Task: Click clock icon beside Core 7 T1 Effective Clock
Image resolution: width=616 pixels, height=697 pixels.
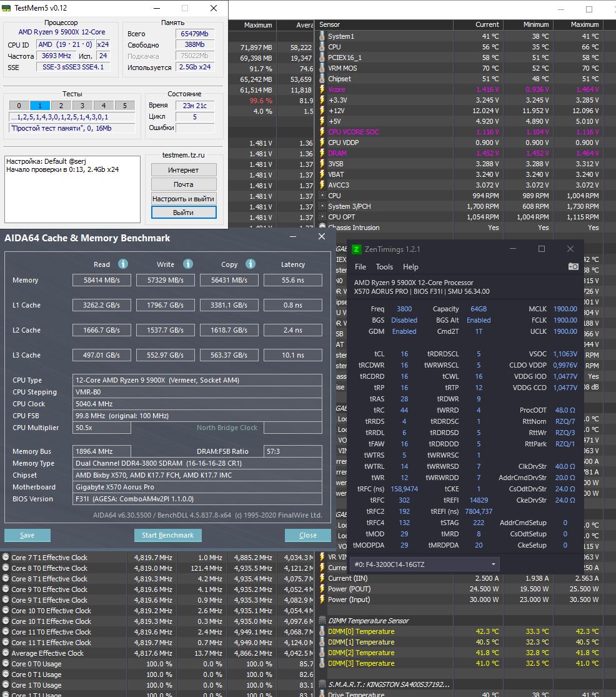Action: (6, 557)
